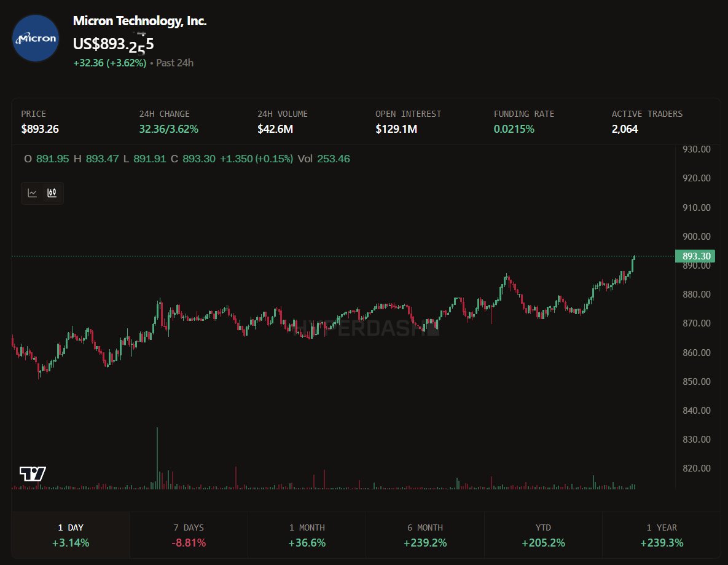Switch to line chart view icon

pyautogui.click(x=32, y=193)
